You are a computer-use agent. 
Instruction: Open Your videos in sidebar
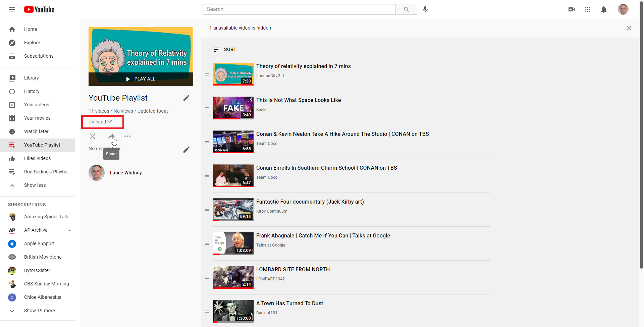tap(38, 105)
